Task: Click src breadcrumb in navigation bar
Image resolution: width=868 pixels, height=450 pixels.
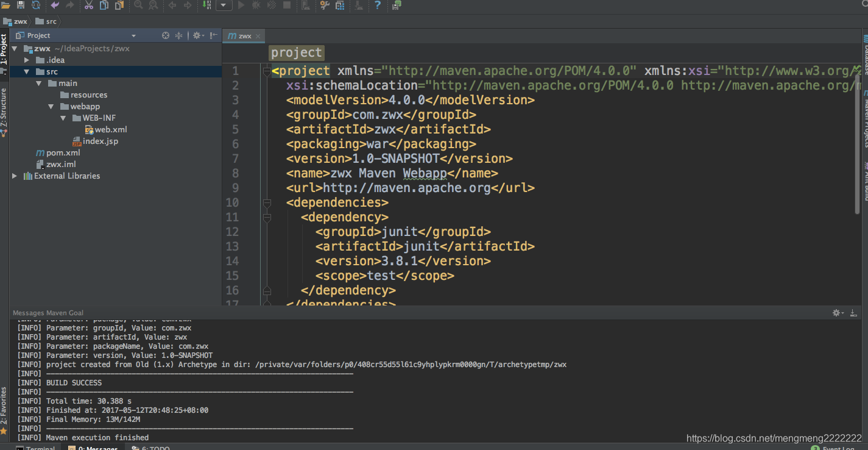Action: coord(46,21)
